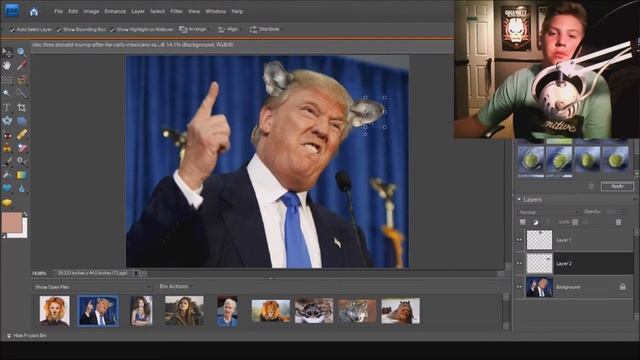Click the PSE application logo
The height and width of the screenshot is (360, 640).
(12, 11)
